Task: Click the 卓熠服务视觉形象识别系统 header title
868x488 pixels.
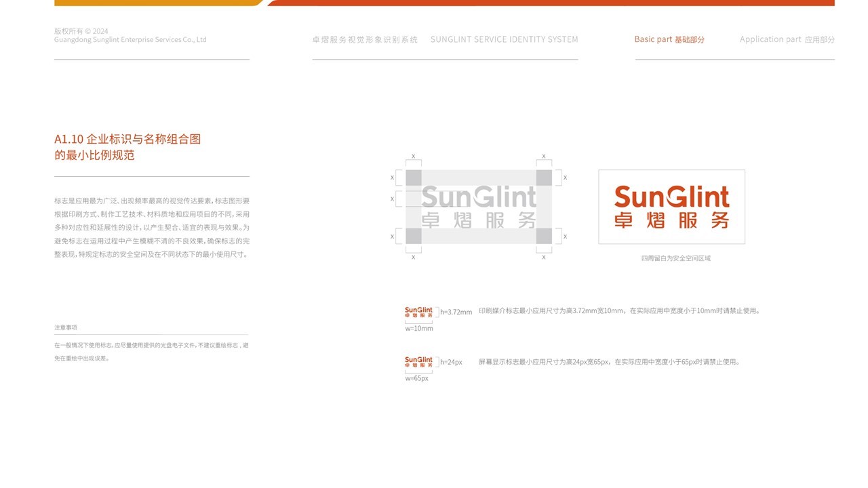Action: (x=365, y=39)
